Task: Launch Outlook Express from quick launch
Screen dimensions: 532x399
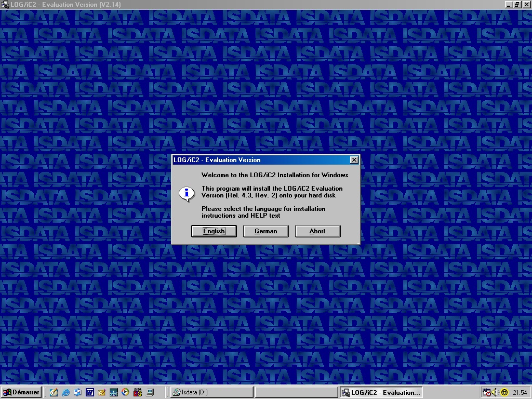Action: [78, 392]
